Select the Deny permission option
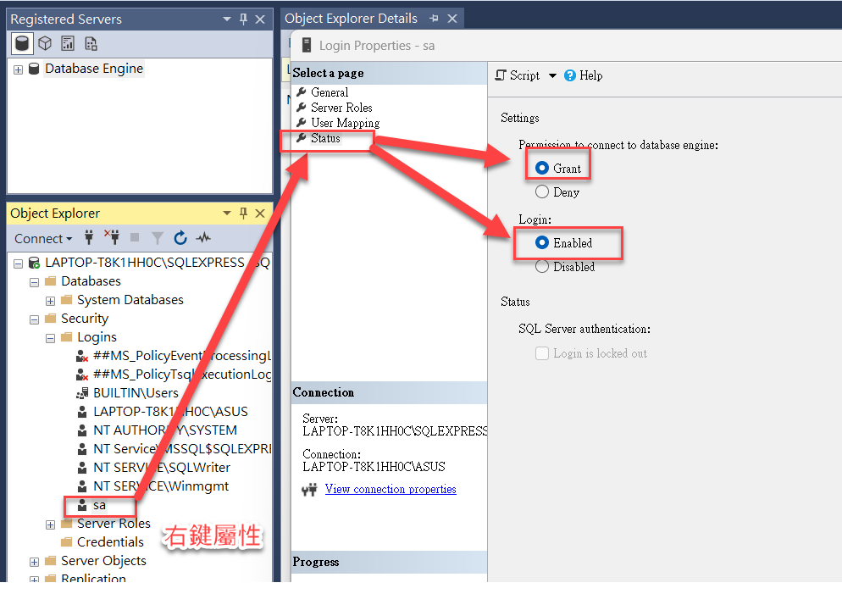 coord(542,191)
